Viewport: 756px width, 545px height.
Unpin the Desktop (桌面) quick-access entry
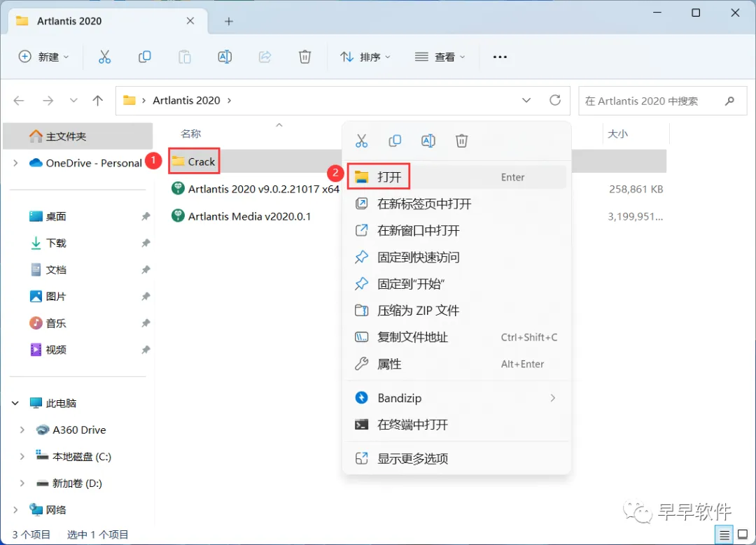click(x=146, y=216)
